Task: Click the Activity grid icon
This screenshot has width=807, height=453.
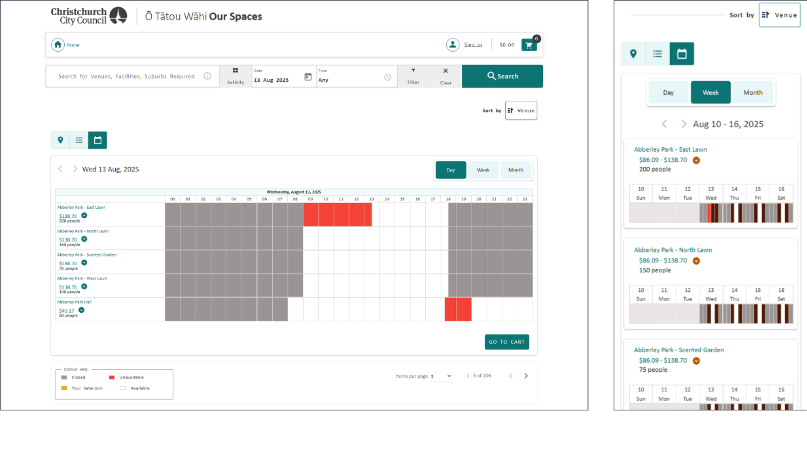Action: tap(235, 71)
